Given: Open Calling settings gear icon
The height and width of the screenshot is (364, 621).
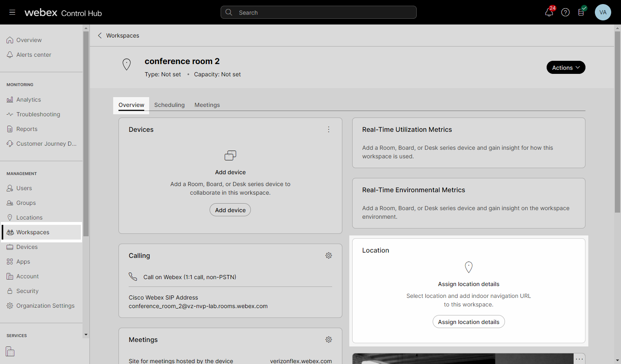Looking at the screenshot, I should click(x=328, y=255).
